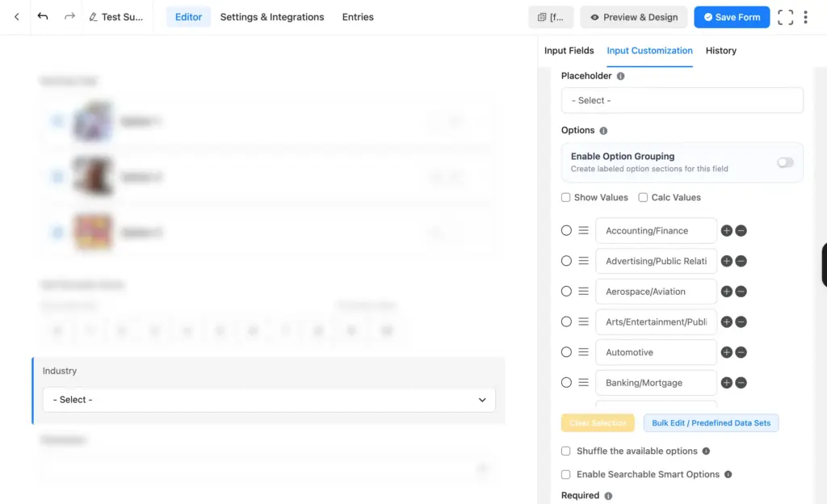Add option after Arts/Entertainment

point(726,321)
